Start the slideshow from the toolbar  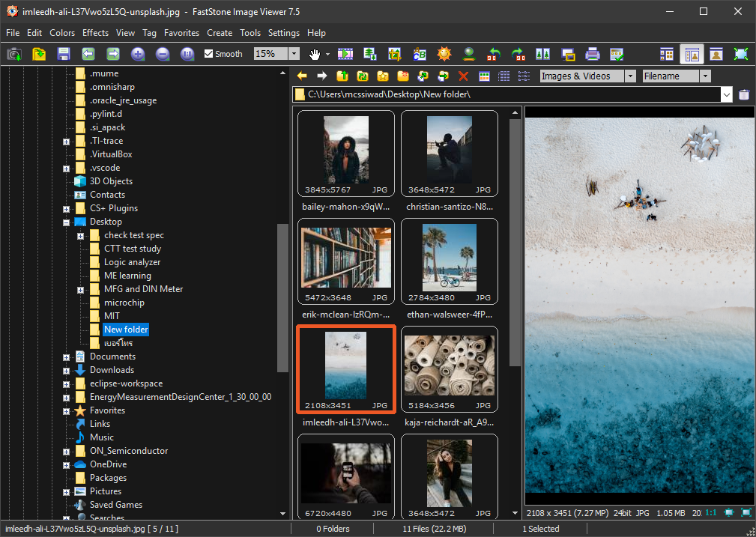(345, 54)
